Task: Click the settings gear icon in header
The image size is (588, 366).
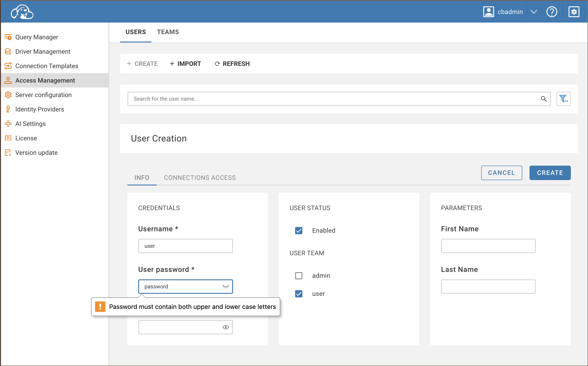Action: coord(574,12)
